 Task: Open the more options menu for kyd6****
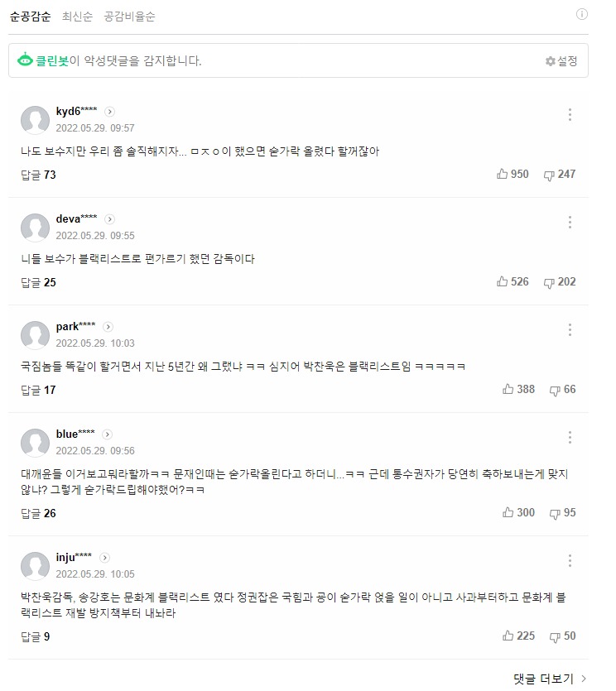coord(570,115)
